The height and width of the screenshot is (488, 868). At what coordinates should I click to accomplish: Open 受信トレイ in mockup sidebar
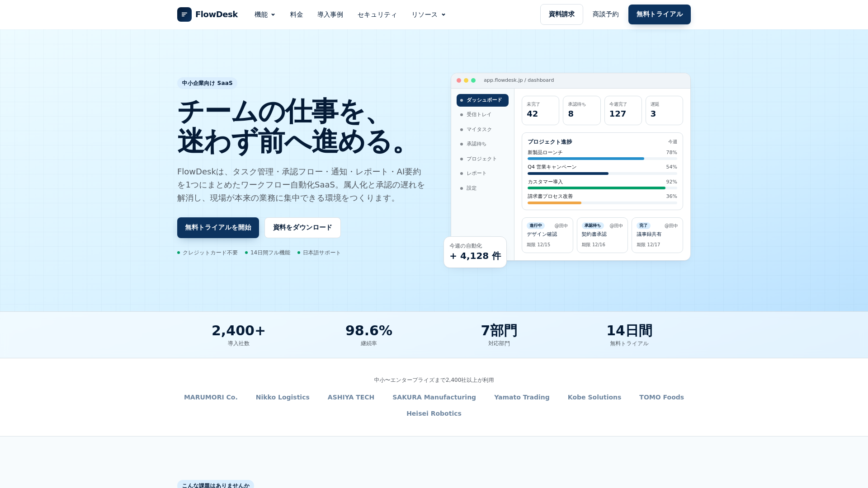click(482, 115)
